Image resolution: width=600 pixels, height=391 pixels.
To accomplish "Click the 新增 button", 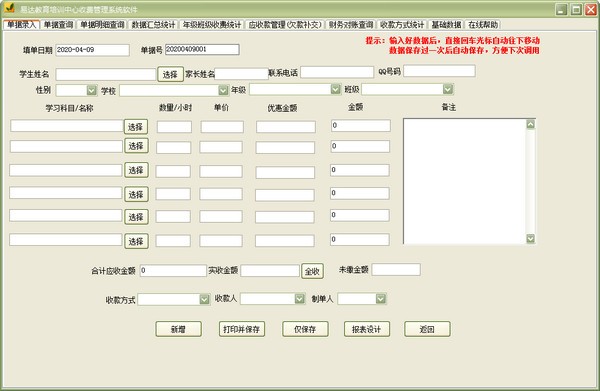I will point(178,329).
